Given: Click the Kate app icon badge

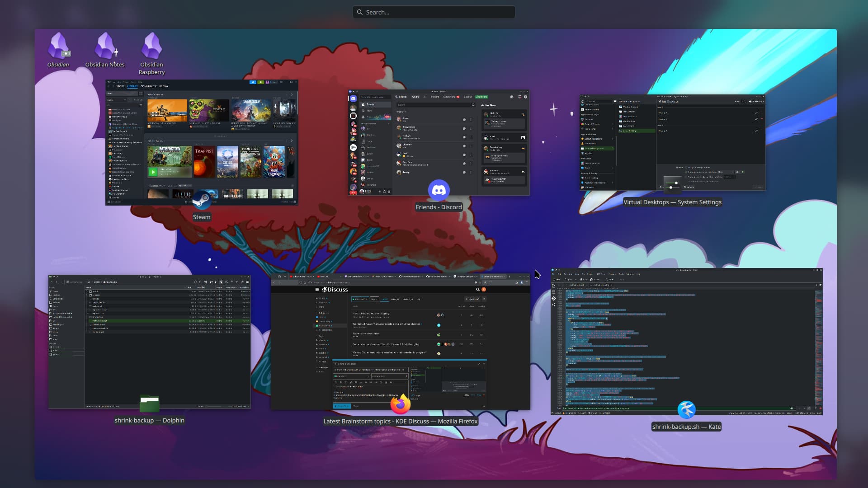Looking at the screenshot, I should pos(686,410).
